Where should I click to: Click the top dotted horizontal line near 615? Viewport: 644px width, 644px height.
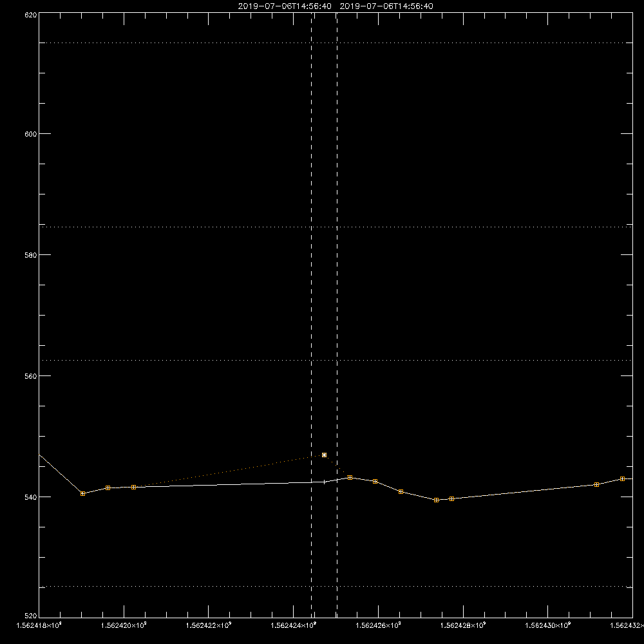336,43
